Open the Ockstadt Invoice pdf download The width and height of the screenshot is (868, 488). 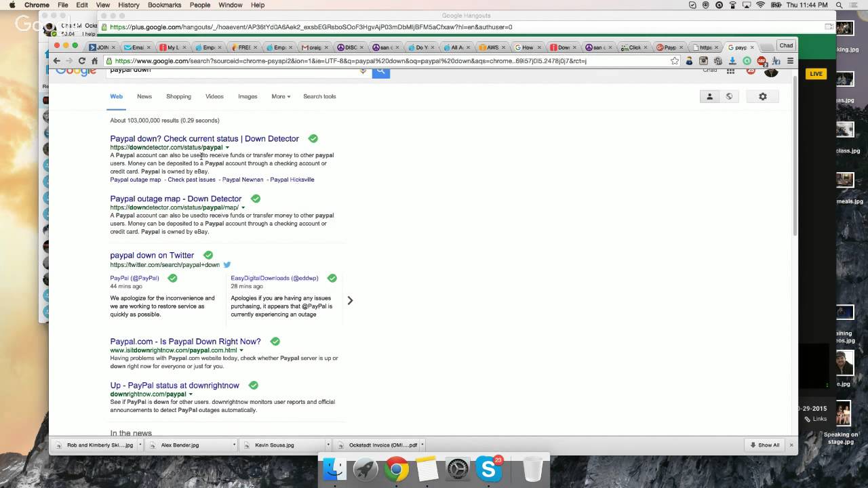(x=378, y=445)
